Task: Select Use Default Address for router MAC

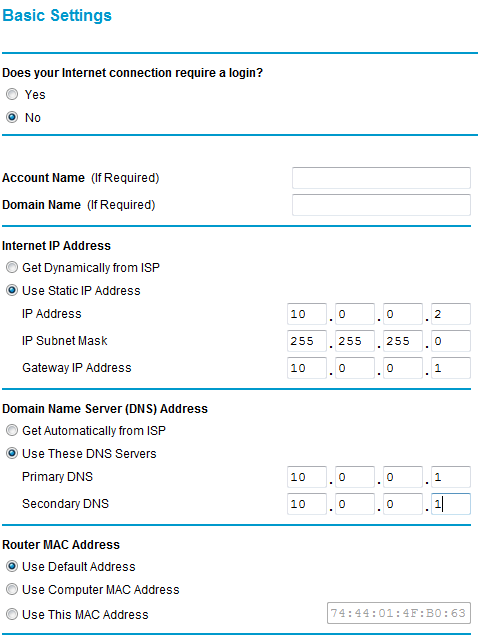Action: pyautogui.click(x=12, y=566)
